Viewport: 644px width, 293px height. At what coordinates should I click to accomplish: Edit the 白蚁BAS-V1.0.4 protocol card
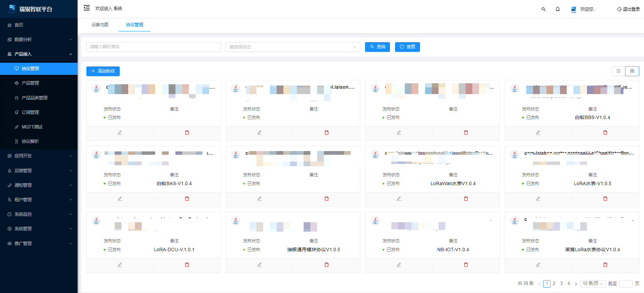[x=120, y=199]
